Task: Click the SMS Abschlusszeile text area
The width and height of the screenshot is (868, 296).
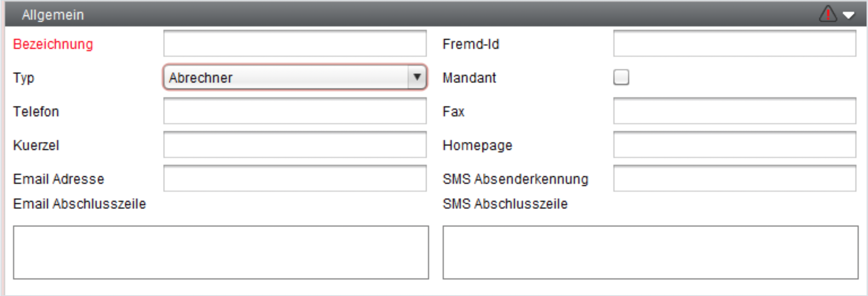Action: pos(650,253)
